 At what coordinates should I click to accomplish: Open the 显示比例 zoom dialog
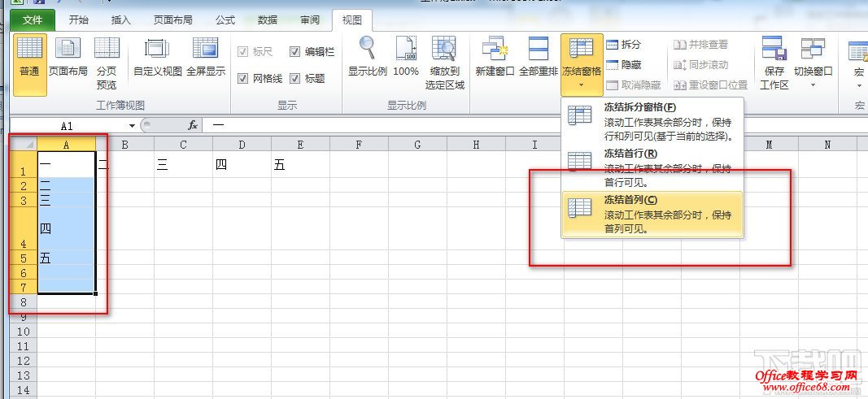point(367,58)
